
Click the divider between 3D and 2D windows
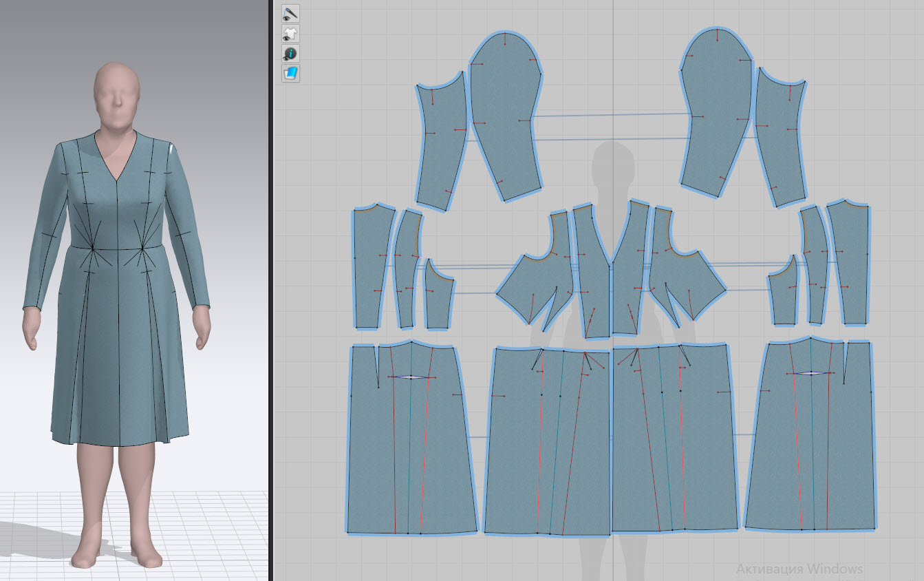(x=270, y=290)
